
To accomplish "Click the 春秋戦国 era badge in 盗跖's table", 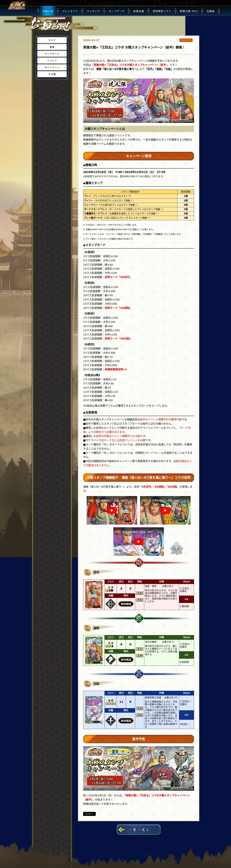I will 126,659.
